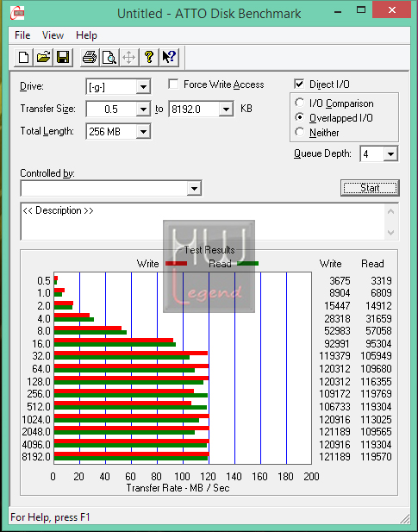This screenshot has height=532, width=418.
Task: Select the Overlapped I/O radio button
Action: click(300, 117)
